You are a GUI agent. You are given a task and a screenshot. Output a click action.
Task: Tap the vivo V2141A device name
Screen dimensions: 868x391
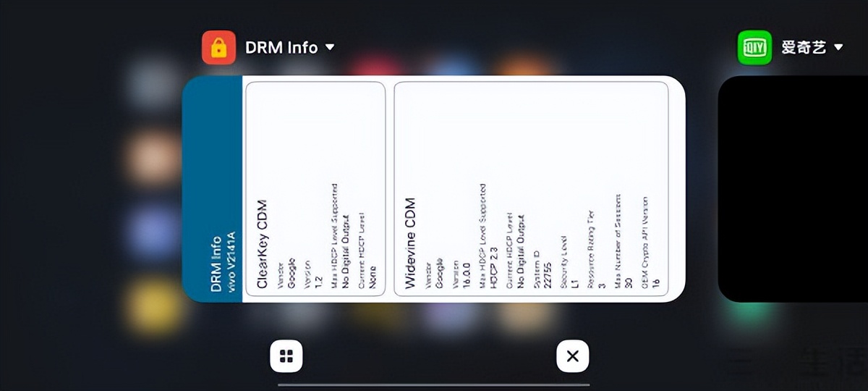[x=232, y=261]
